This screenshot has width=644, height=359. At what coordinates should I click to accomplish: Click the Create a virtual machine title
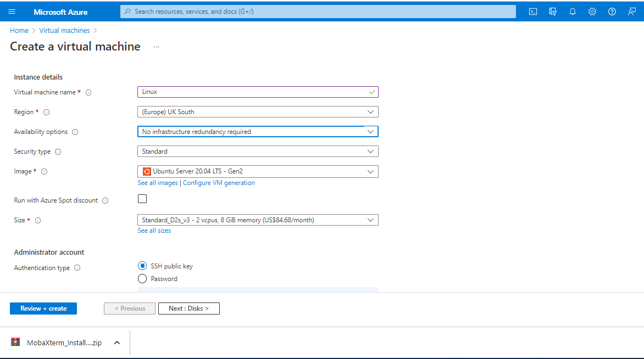pos(75,46)
